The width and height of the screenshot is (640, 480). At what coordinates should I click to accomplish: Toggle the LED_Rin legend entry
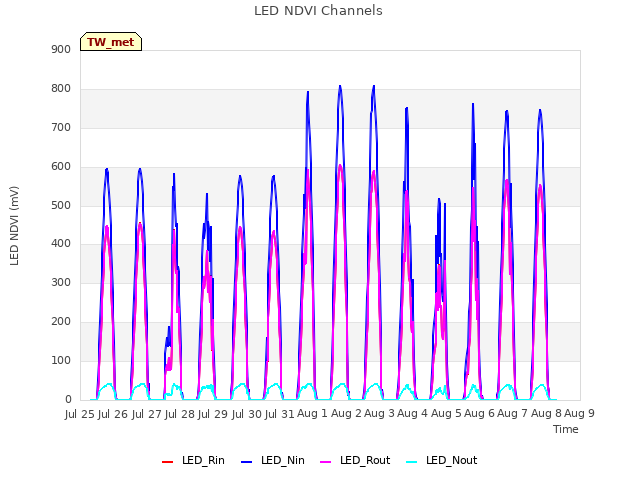point(193,460)
